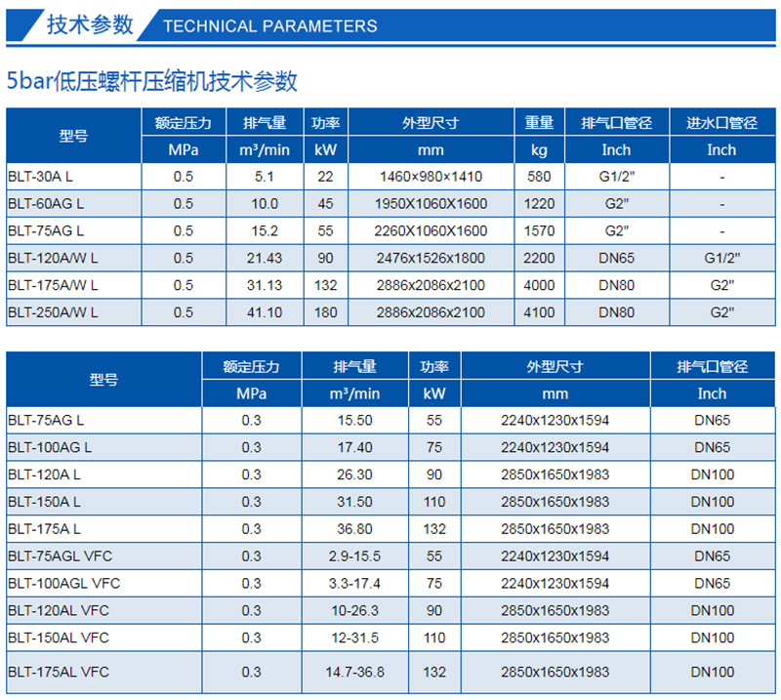Select model cell BLT-150AL VFC
The width and height of the screenshot is (781, 700).
(103, 638)
